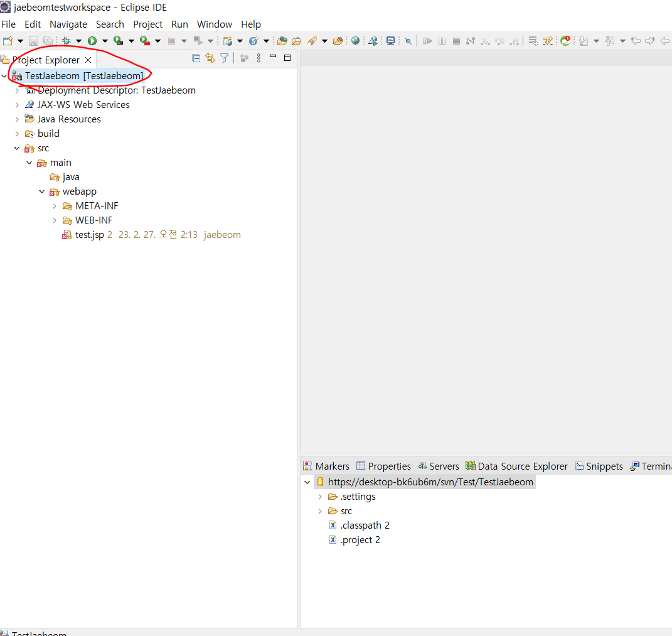Switch to the Servers tab
Viewport: 672px width, 636px height.
point(439,466)
